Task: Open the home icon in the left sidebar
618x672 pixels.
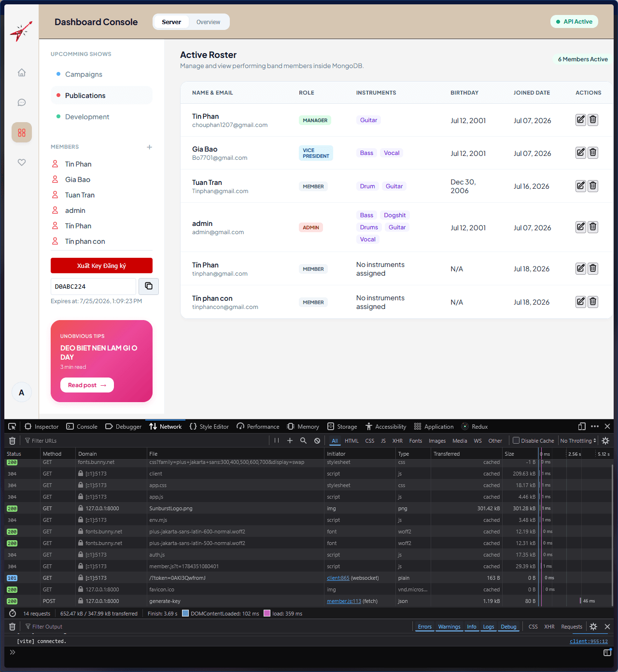Action: tap(22, 72)
